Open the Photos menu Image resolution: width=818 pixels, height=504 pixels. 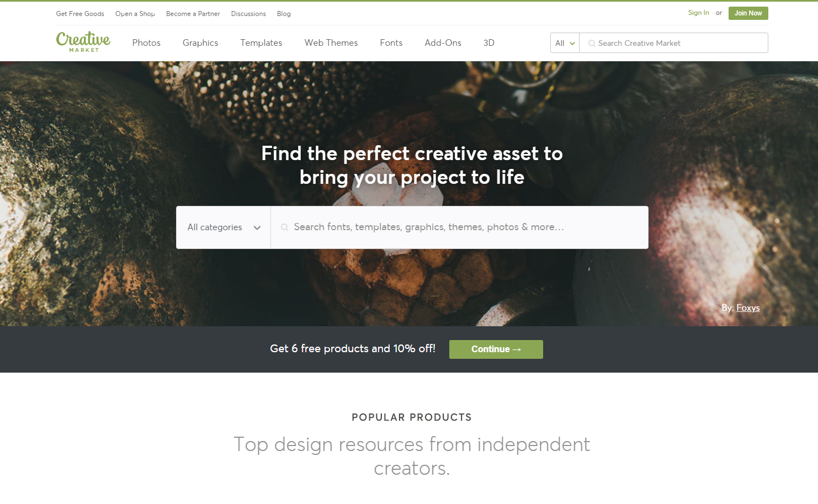click(146, 43)
